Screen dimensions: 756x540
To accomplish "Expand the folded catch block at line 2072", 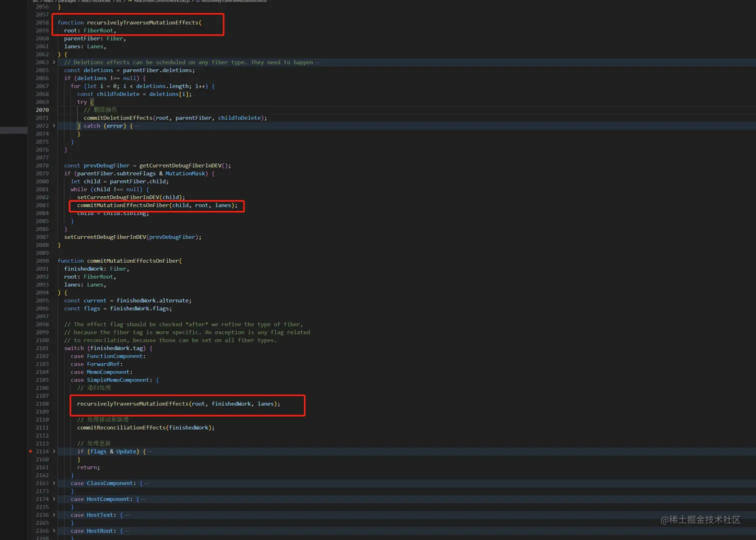I will [x=54, y=126].
